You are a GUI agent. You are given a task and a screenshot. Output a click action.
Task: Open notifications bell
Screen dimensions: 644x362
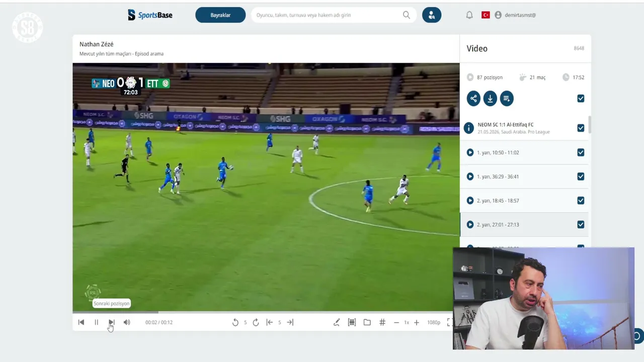click(469, 15)
